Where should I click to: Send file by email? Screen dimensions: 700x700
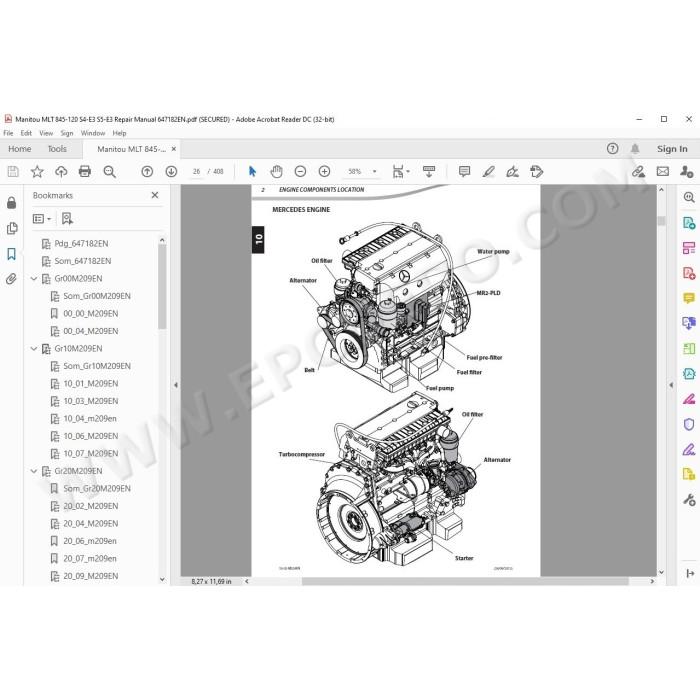click(x=663, y=171)
